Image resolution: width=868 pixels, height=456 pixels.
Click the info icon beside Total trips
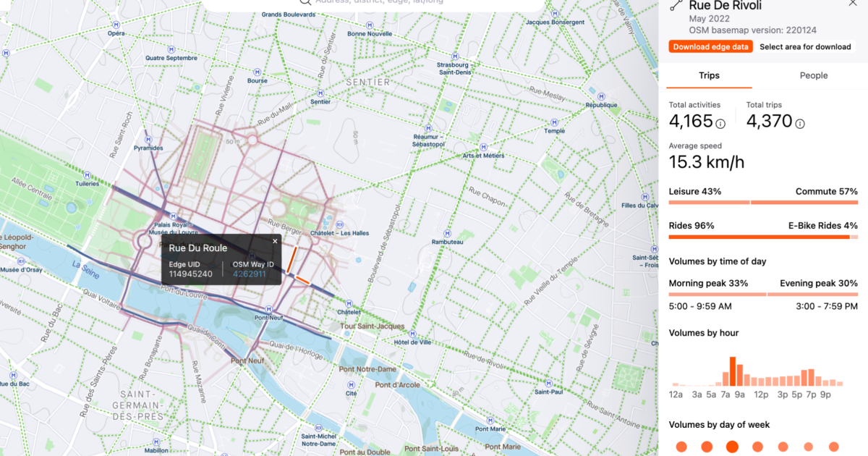(799, 124)
